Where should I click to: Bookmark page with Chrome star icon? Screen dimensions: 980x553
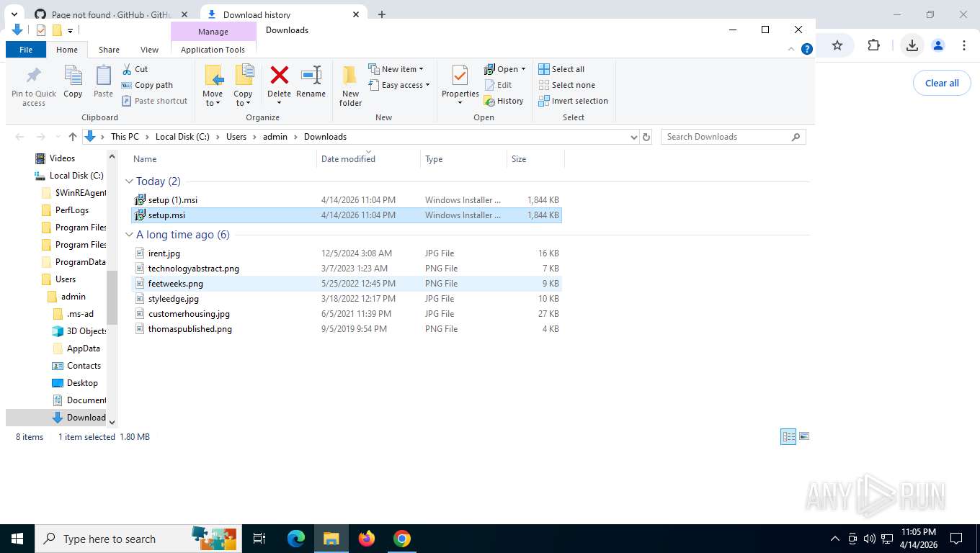(x=837, y=45)
